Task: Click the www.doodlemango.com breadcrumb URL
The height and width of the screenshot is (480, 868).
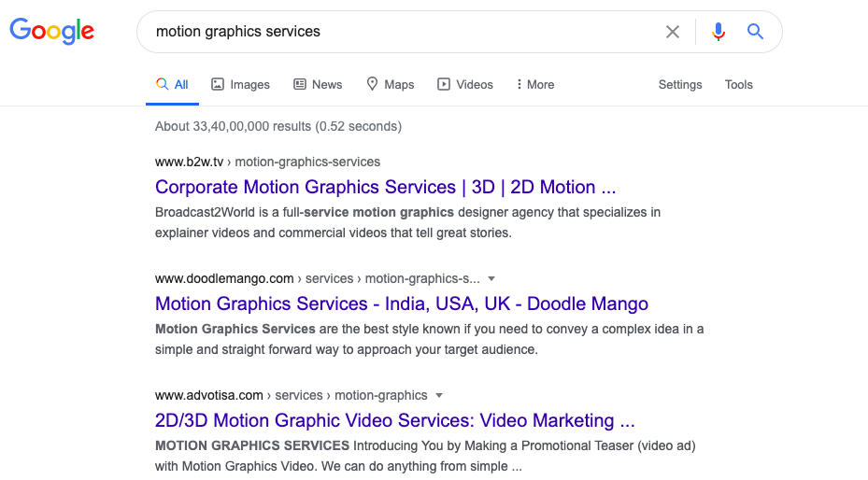Action: pos(317,278)
